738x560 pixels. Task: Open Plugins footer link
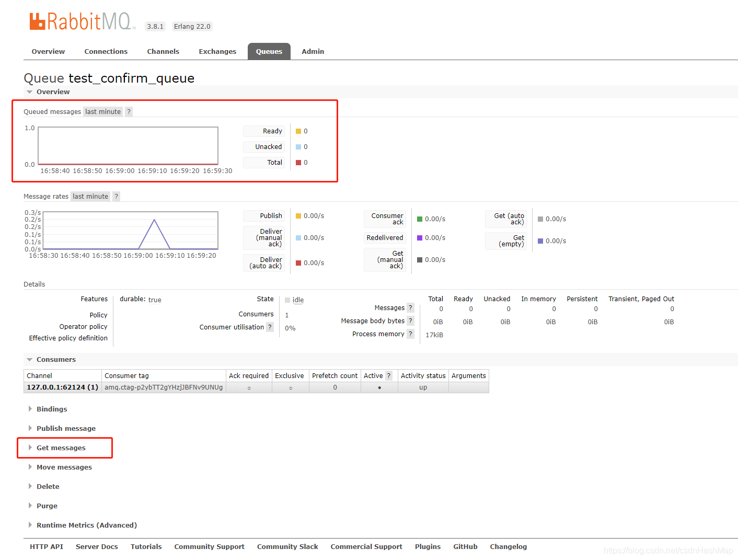[428, 546]
